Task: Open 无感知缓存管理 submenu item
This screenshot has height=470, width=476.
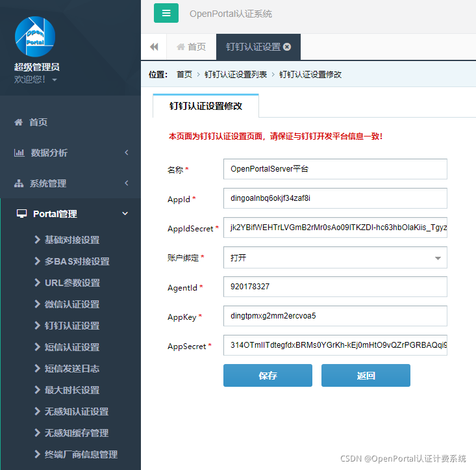Action: (77, 433)
